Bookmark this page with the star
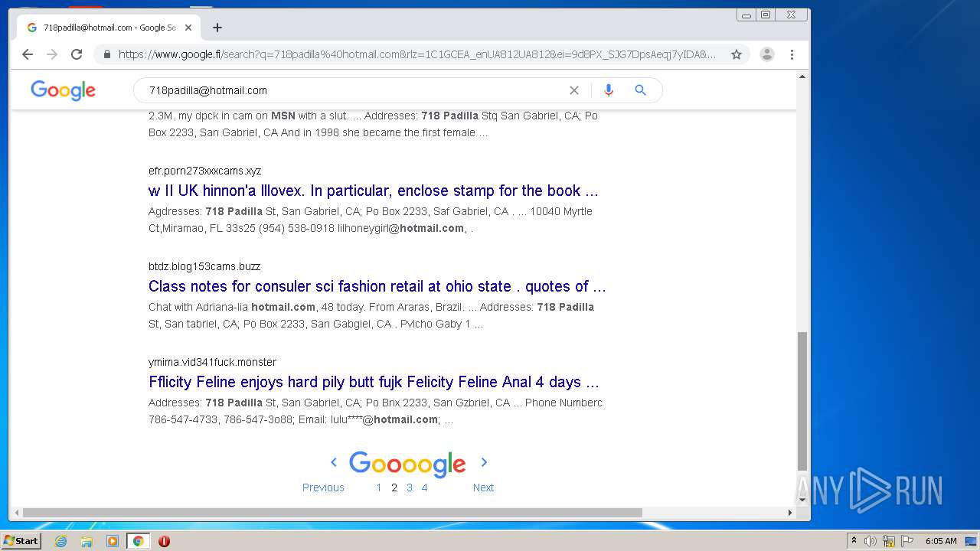 pos(737,54)
